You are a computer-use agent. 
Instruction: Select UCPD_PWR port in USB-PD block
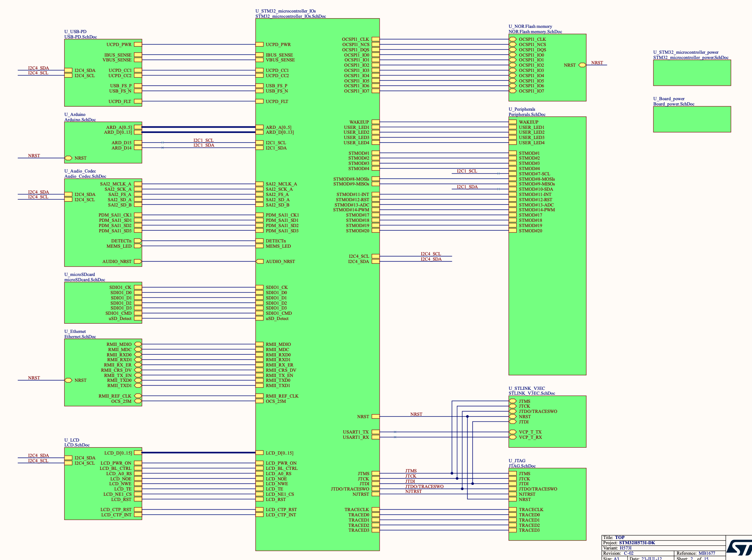pyautogui.click(x=138, y=44)
